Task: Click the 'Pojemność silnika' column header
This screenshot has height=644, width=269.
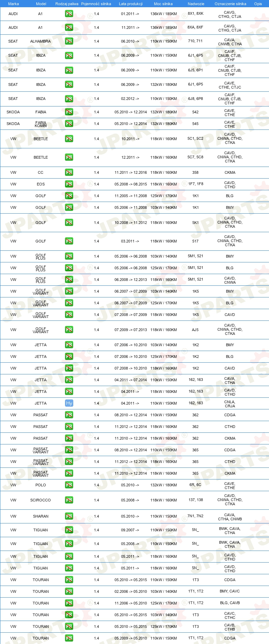Action: (96, 4)
